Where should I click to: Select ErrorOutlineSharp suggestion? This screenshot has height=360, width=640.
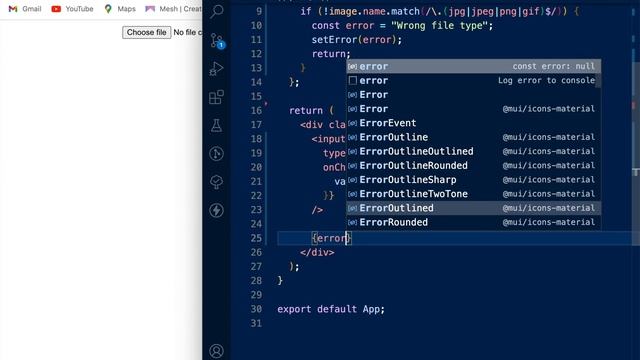pyautogui.click(x=473, y=180)
